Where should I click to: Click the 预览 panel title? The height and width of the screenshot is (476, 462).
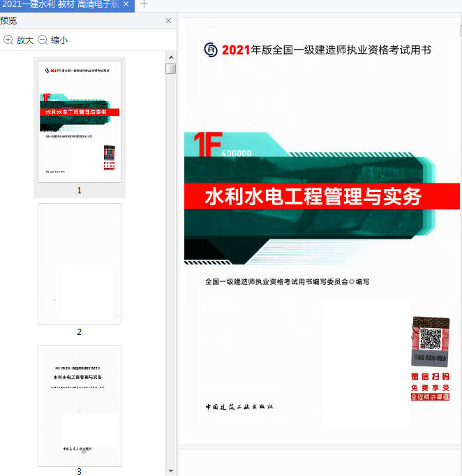(8, 21)
